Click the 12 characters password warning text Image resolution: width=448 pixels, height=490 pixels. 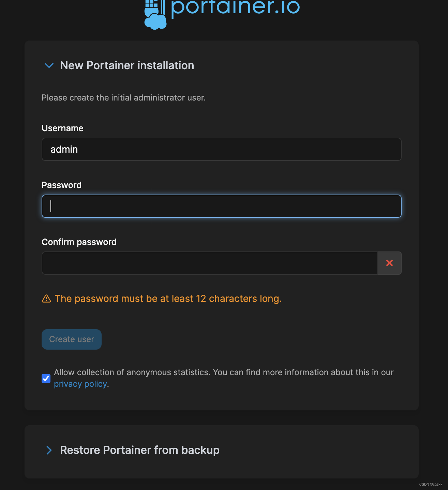(x=168, y=299)
